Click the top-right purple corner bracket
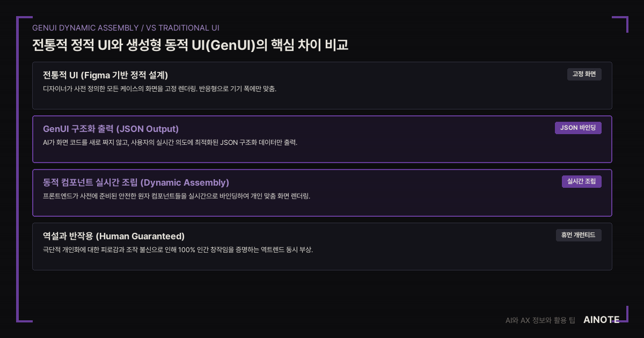Image resolution: width=644 pixels, height=338 pixels. click(620, 24)
